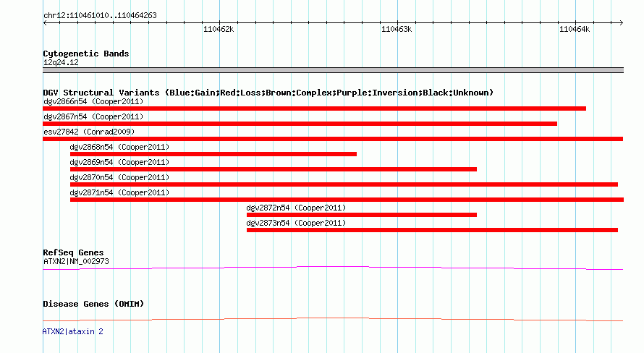
Task: Click the orange OMIM disease gene line
Action: (x=333, y=319)
